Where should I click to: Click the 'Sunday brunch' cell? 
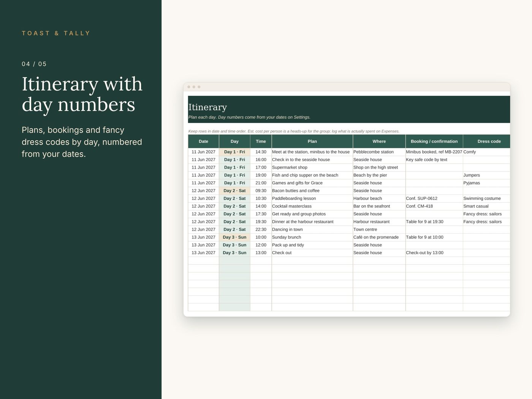[x=312, y=237]
